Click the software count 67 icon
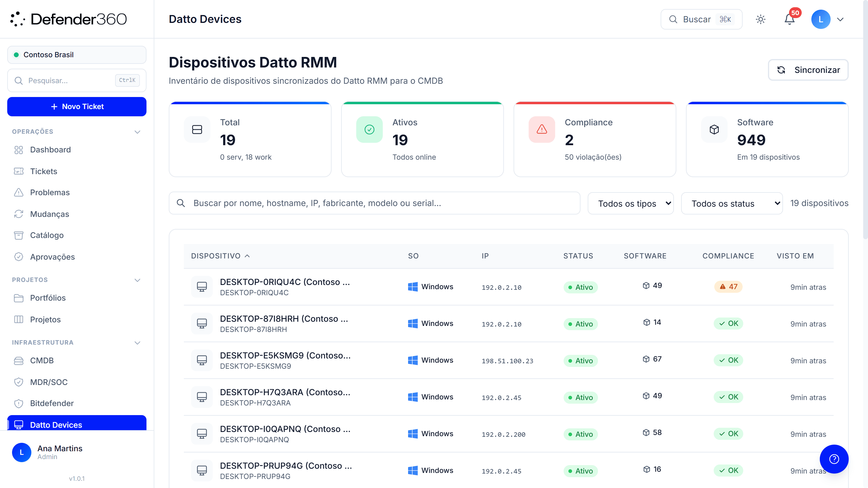Screen dimensions: 868x488 [646, 359]
